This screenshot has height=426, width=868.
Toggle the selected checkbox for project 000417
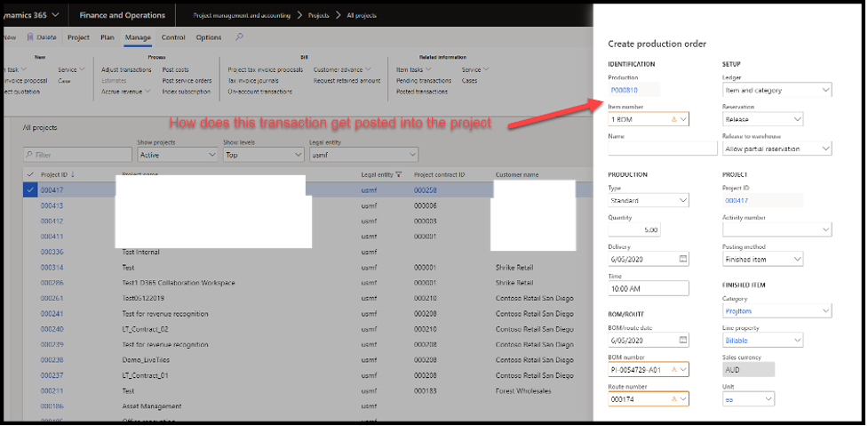[30, 190]
